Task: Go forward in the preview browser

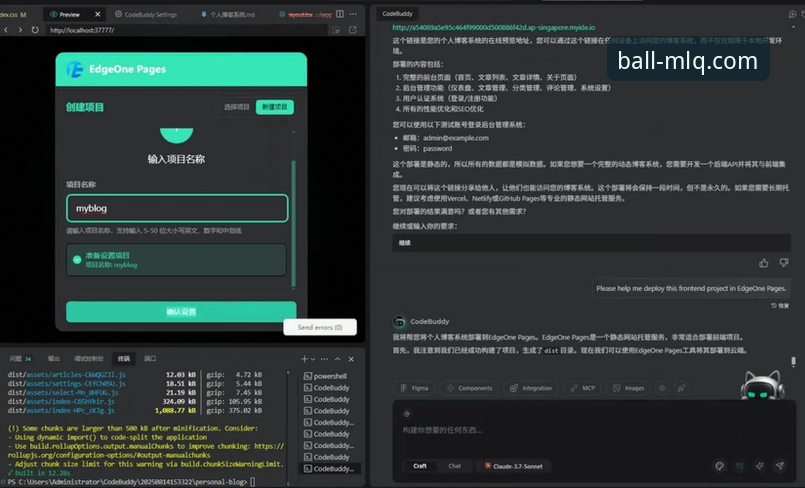Action: tap(20, 30)
